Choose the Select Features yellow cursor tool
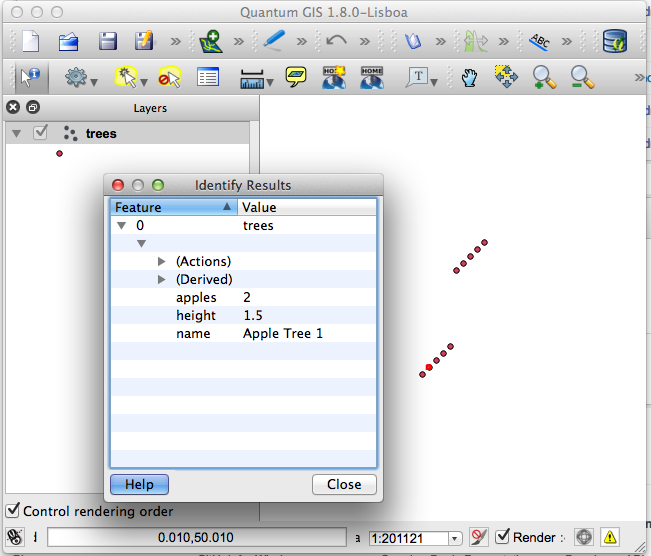 click(126, 77)
